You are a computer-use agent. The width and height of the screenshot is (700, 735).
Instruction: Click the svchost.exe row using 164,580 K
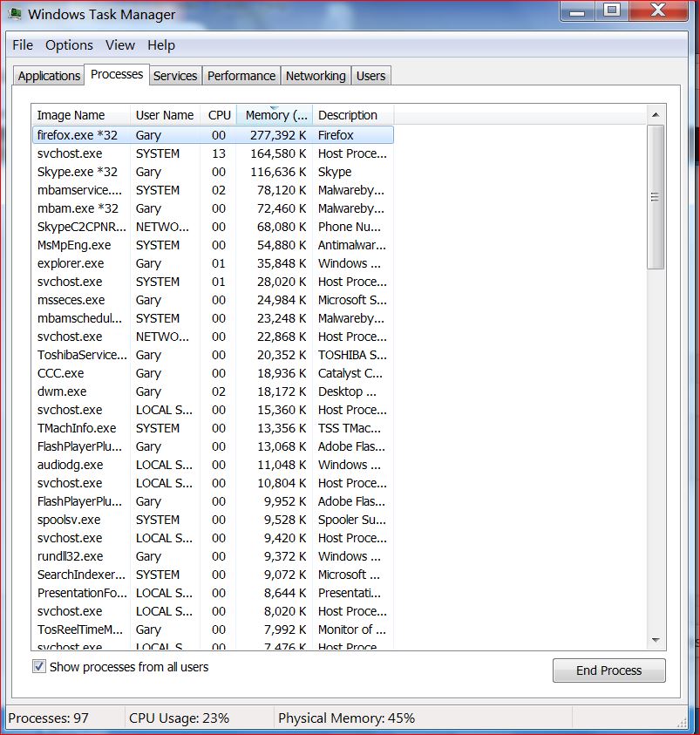213,153
